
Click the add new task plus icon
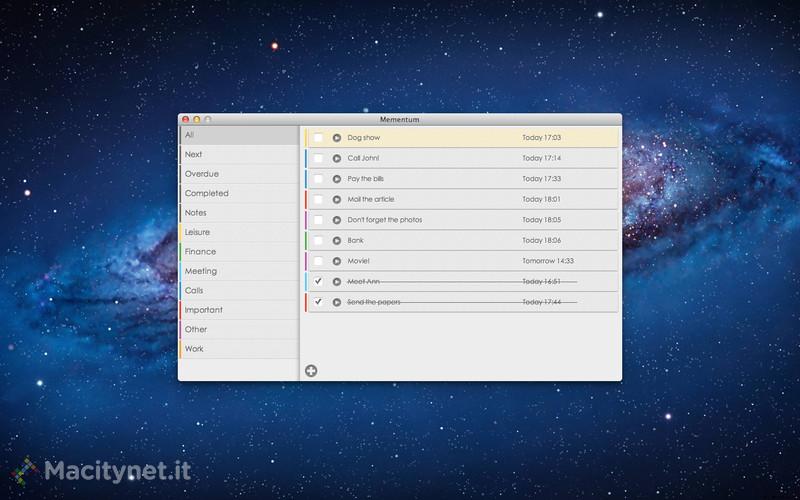(311, 371)
